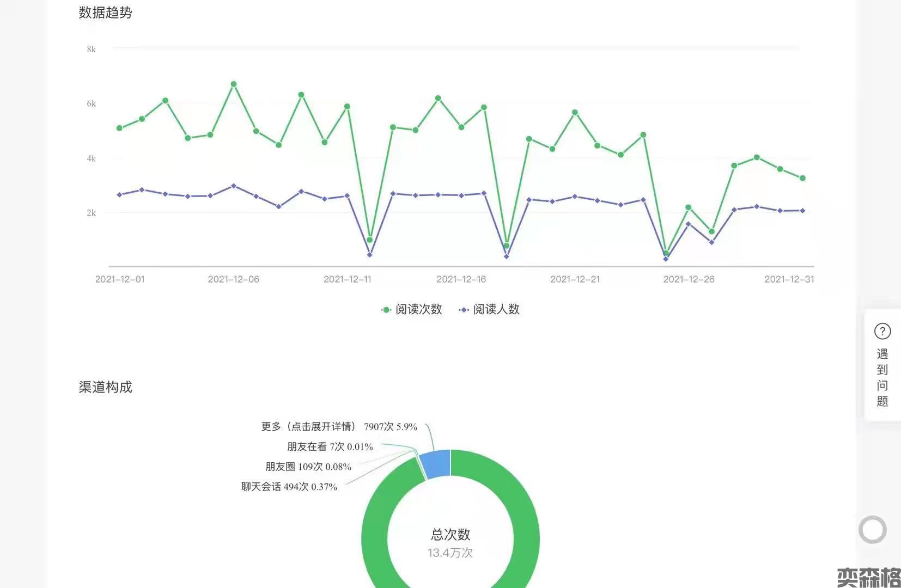Click the green data point on 2021-12-16
The width and height of the screenshot is (901, 588).
tap(461, 127)
